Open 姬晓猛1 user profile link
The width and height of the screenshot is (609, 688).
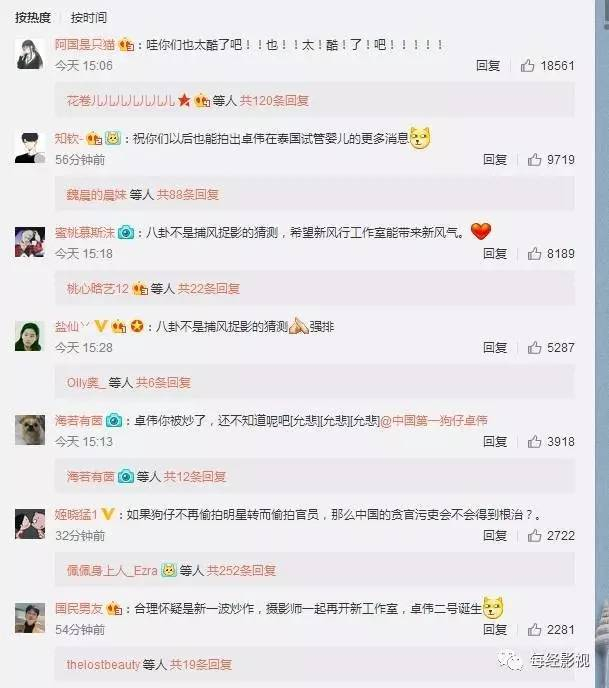point(76,514)
